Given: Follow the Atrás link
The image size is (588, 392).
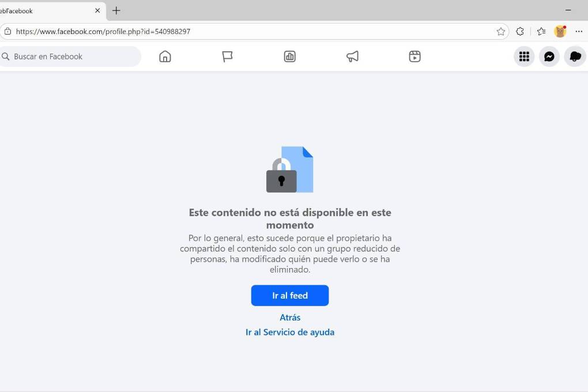Looking at the screenshot, I should [290, 318].
